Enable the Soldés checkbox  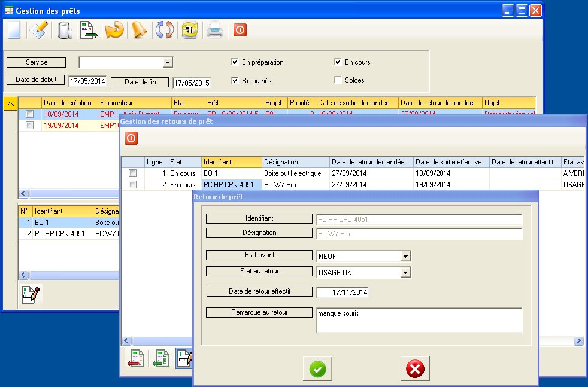click(338, 80)
